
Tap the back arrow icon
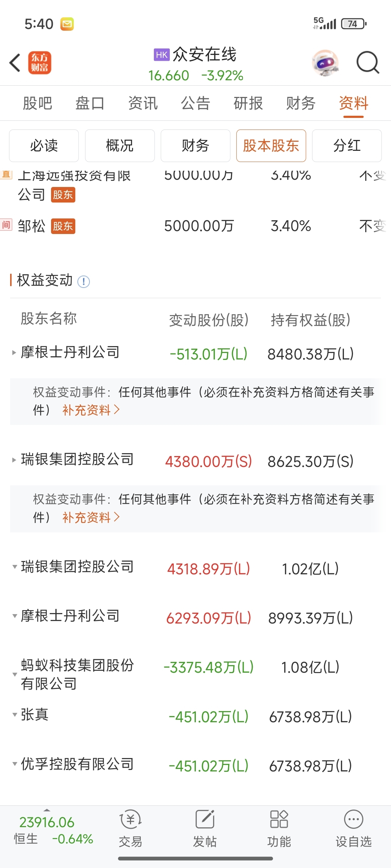coord(15,63)
